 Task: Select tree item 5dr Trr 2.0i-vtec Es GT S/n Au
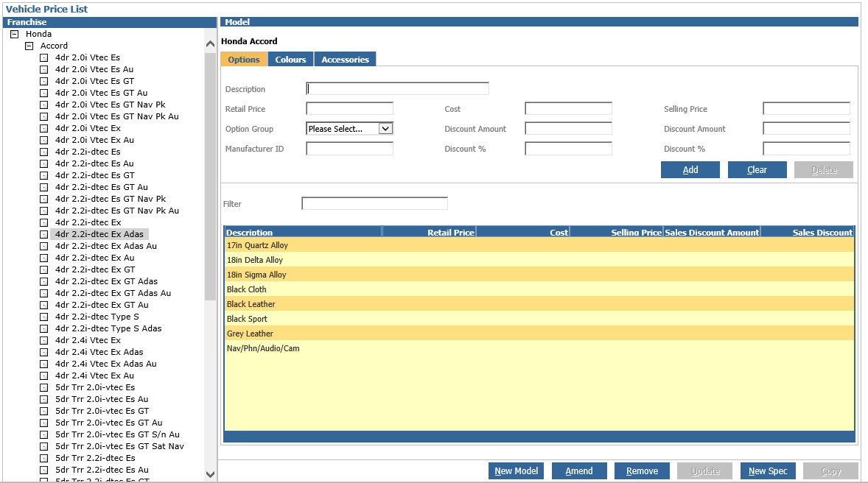pos(117,435)
